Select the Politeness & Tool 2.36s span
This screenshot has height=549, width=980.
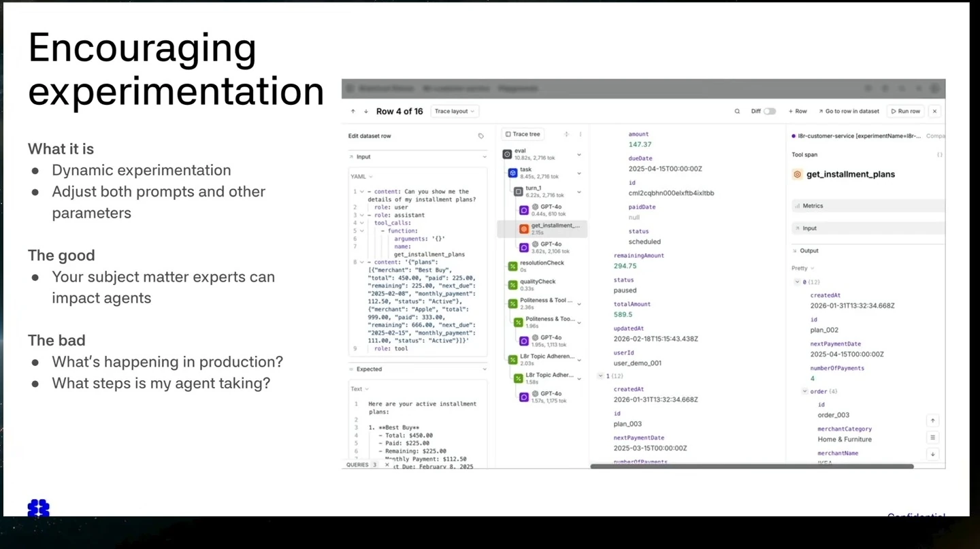[546, 303]
